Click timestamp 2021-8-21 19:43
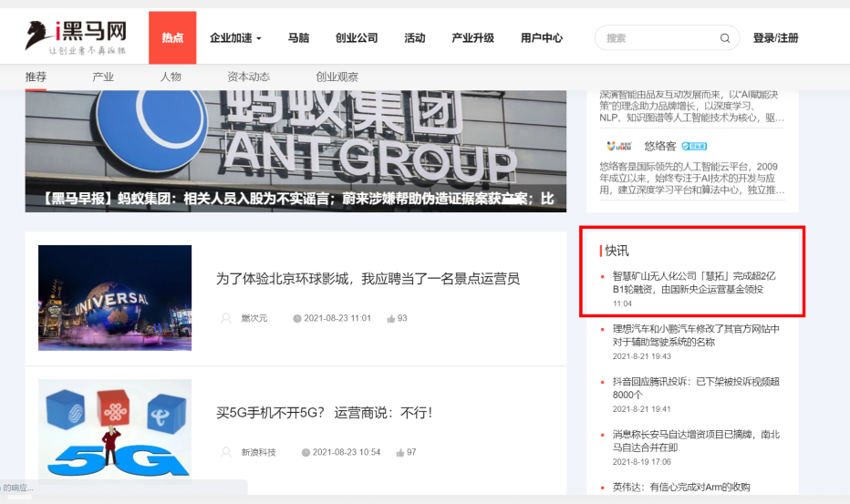This screenshot has width=850, height=504. pos(642,356)
